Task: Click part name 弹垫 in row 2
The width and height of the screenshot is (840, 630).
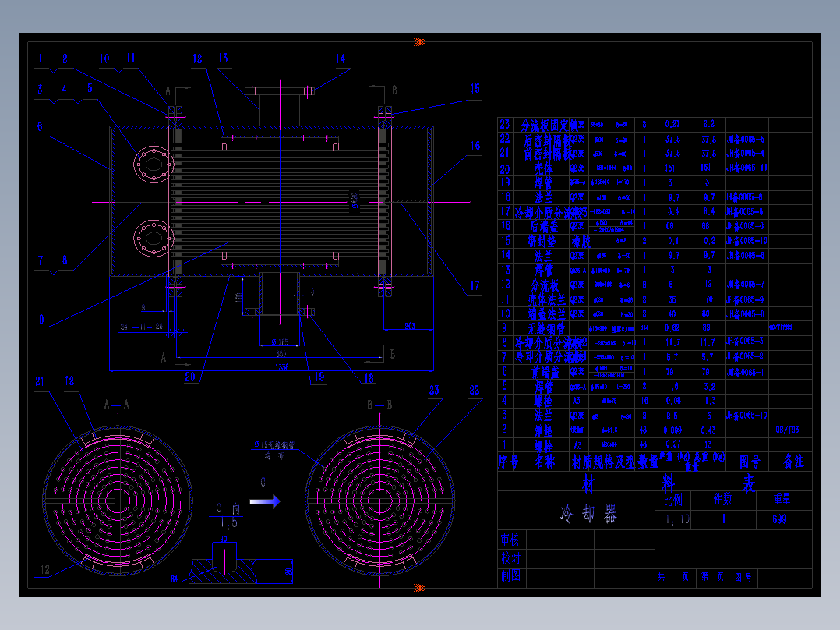Action: click(x=543, y=430)
